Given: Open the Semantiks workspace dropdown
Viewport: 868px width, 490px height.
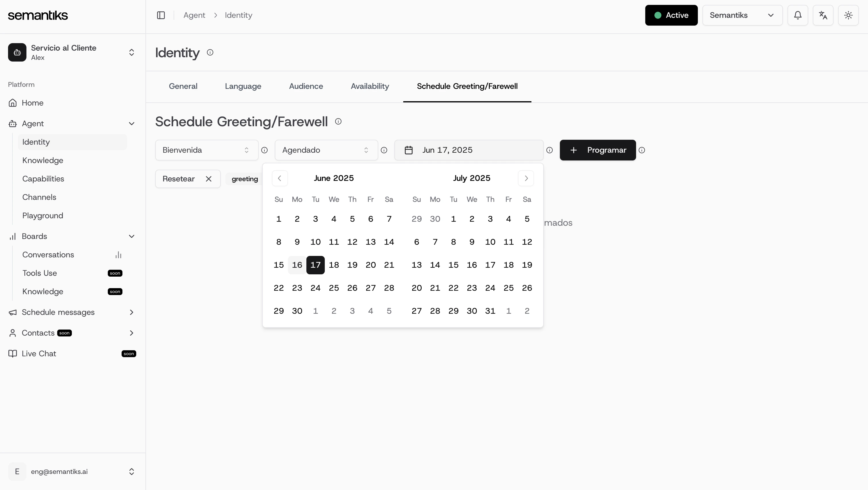Looking at the screenshot, I should [x=742, y=15].
